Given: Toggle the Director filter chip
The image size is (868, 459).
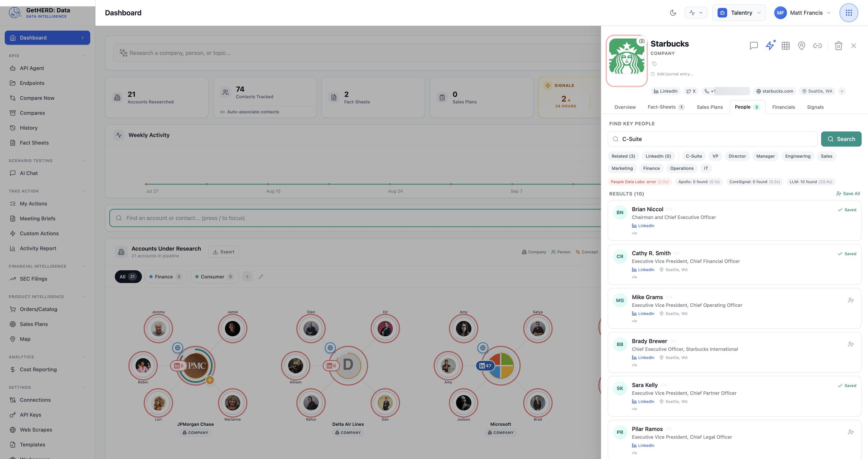Looking at the screenshot, I should [x=737, y=156].
